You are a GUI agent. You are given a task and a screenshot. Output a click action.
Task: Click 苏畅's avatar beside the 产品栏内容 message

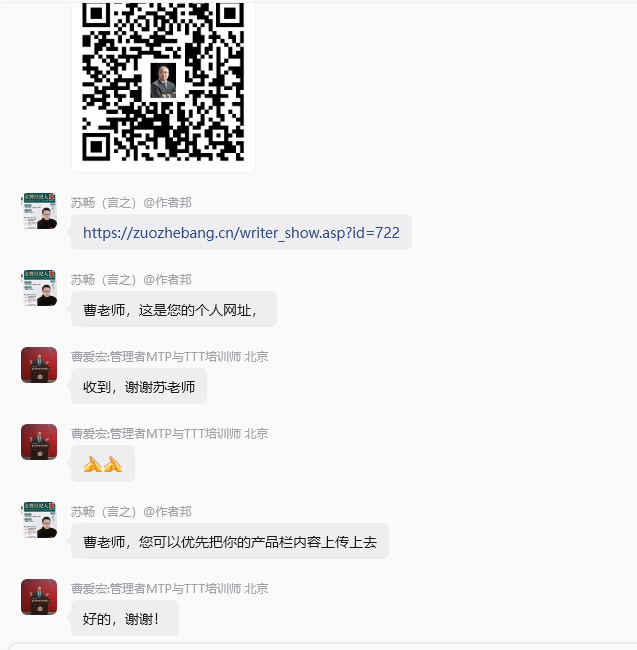click(x=39, y=520)
